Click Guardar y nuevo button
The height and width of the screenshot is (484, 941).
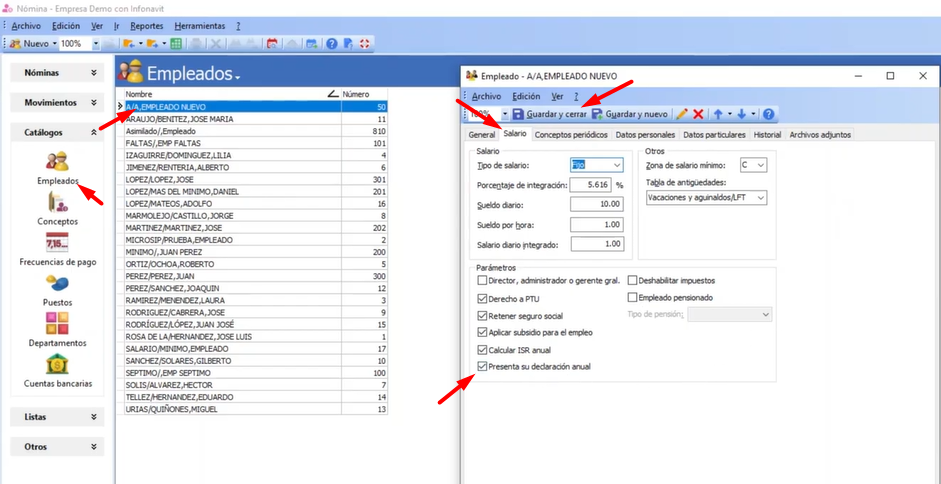629,115
